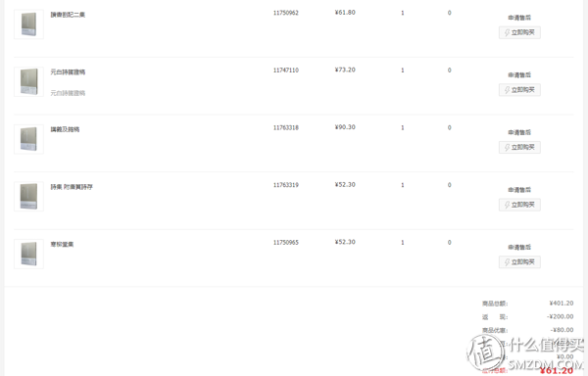Open the book cover thumbnail for item 11763318
Image resolution: width=588 pixels, height=376 pixels.
coord(28,139)
